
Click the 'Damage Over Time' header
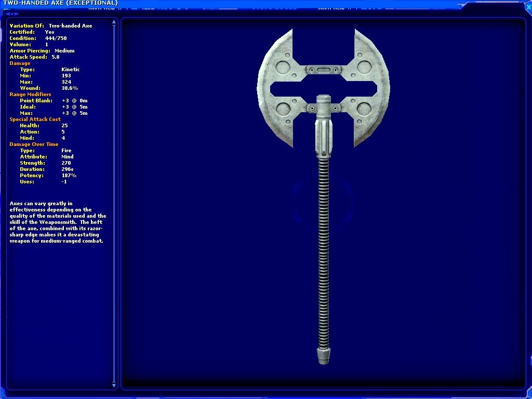click(x=34, y=144)
